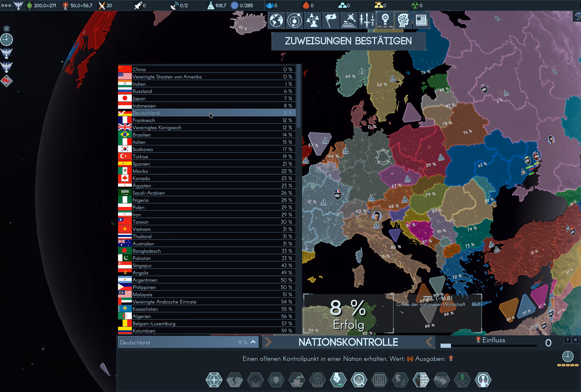Select the handshake mission icon
This screenshot has height=392, width=581.
tap(442, 380)
